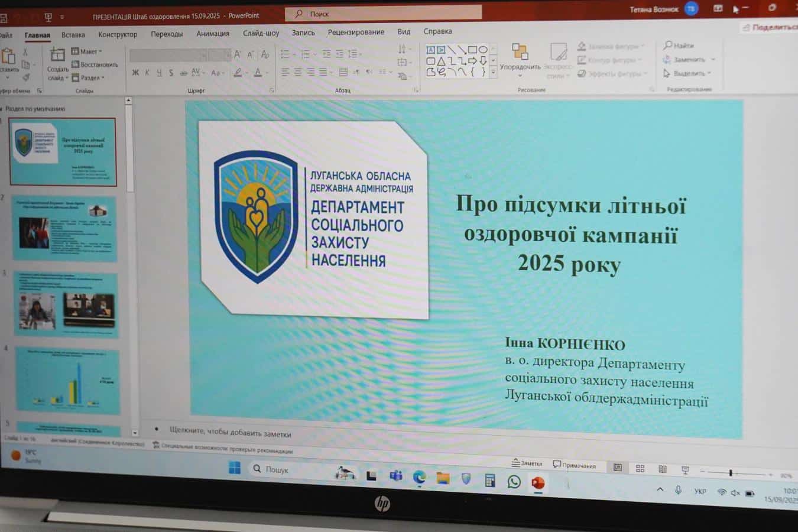Open the Слайд-шоу tab
Image resolution: width=798 pixels, height=532 pixels.
pos(261,33)
